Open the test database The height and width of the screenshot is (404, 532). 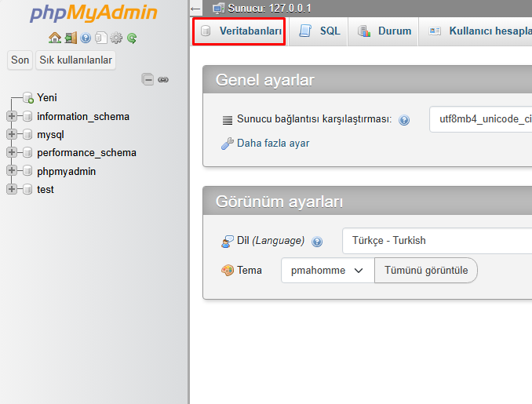46,189
